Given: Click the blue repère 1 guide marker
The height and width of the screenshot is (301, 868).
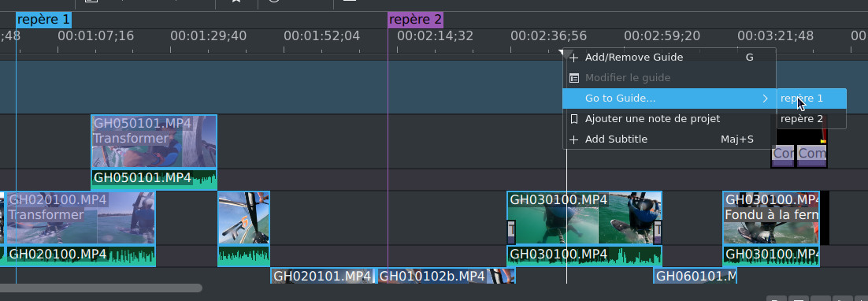Looking at the screenshot, I should [44, 20].
